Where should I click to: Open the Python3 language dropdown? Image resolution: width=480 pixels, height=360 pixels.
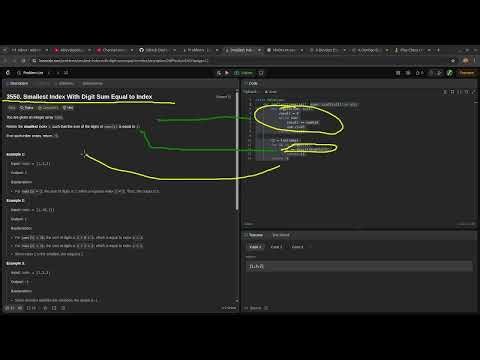point(250,92)
